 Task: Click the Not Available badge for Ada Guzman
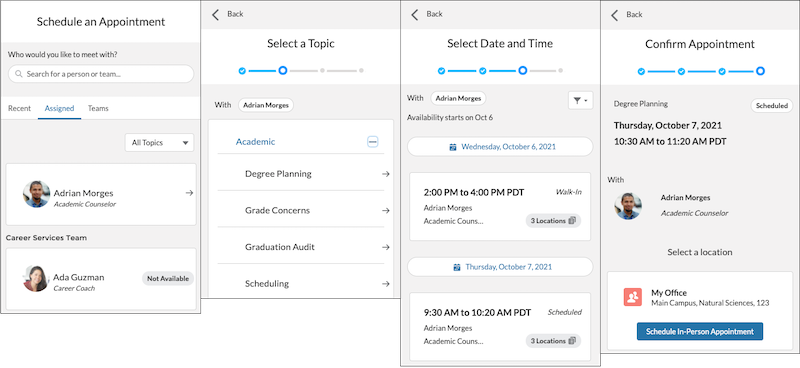coord(168,278)
